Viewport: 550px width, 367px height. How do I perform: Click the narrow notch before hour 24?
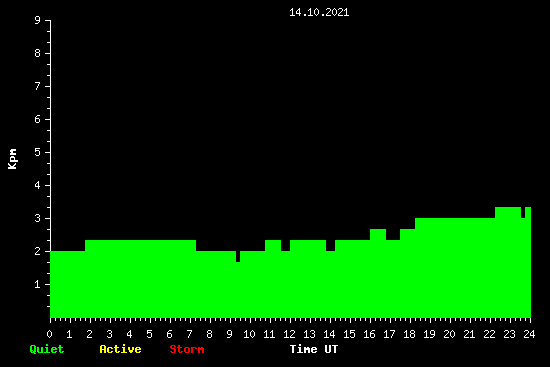[x=523, y=213]
